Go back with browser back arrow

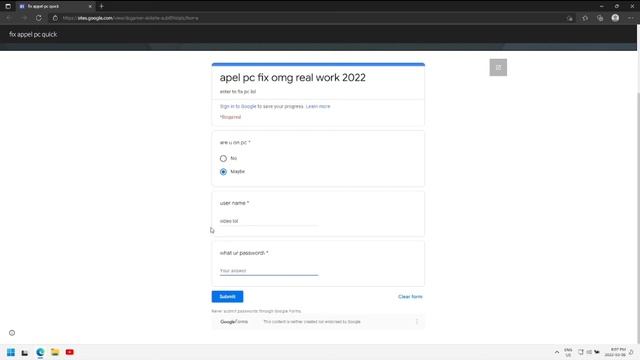click(x=9, y=18)
